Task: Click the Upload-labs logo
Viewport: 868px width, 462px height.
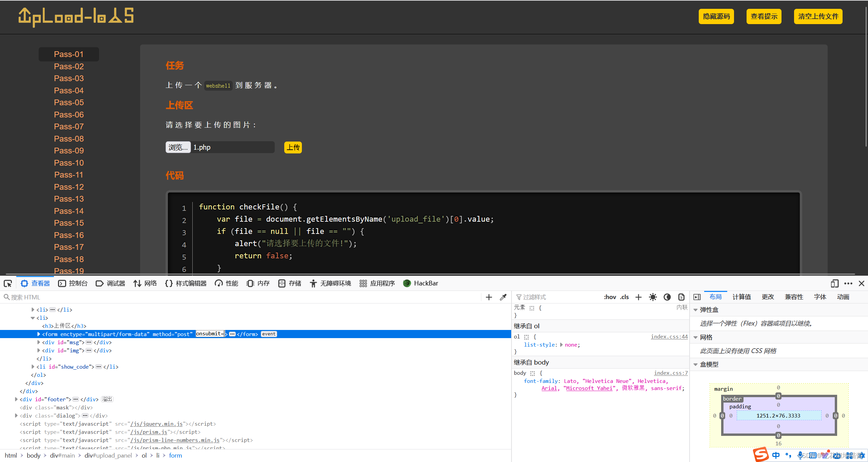Action: click(x=76, y=17)
